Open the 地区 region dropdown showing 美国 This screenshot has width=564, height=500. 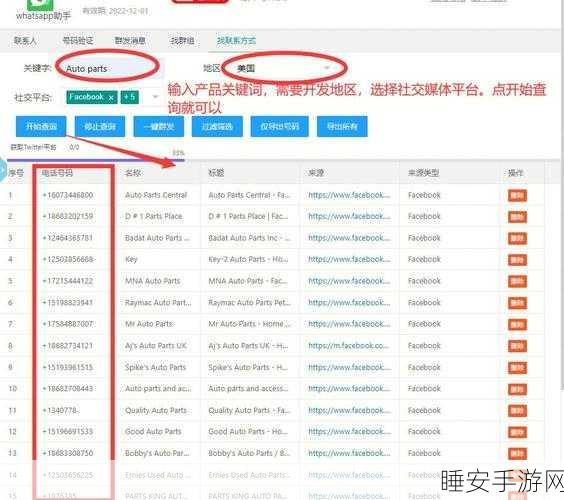[283, 68]
